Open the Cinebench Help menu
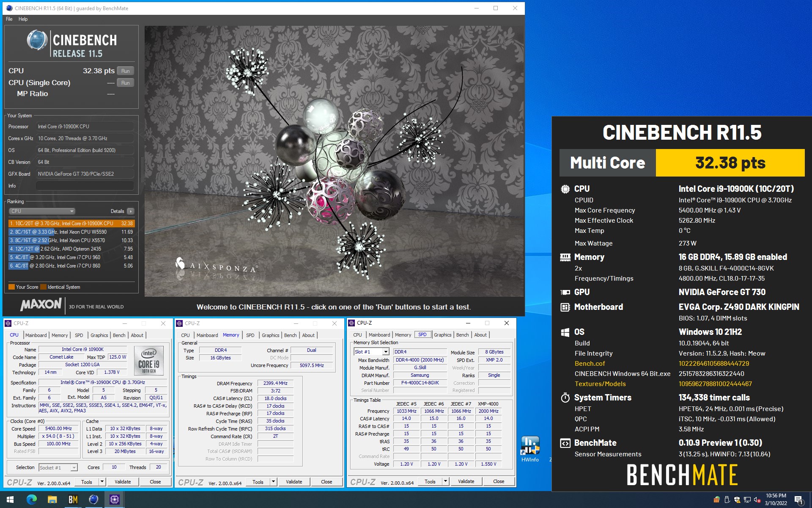812x508 pixels. coord(23,19)
